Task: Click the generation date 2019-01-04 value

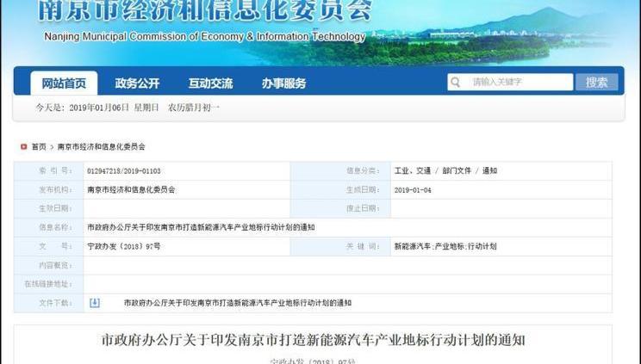Action: (412, 189)
